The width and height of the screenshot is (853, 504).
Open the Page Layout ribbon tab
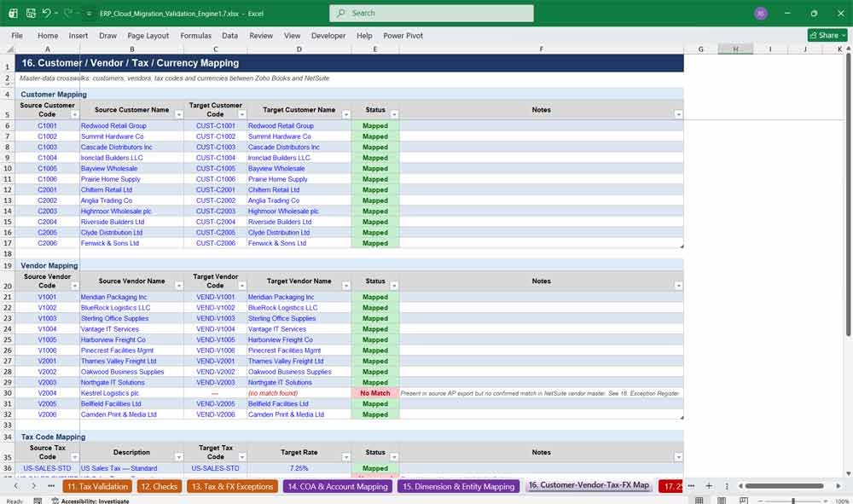[x=148, y=35]
